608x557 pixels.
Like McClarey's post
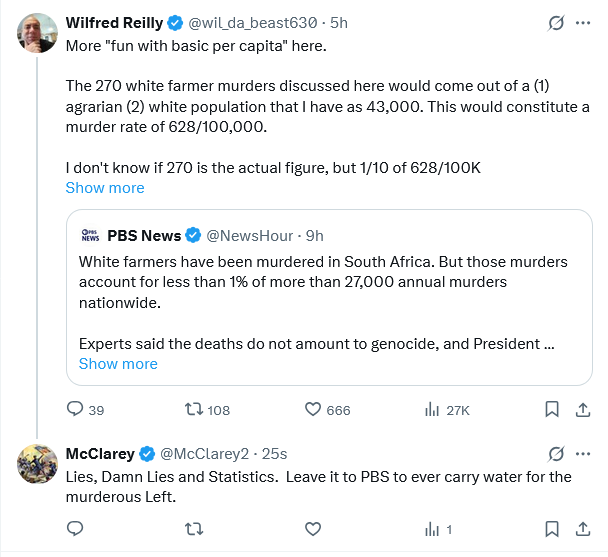tap(312, 529)
